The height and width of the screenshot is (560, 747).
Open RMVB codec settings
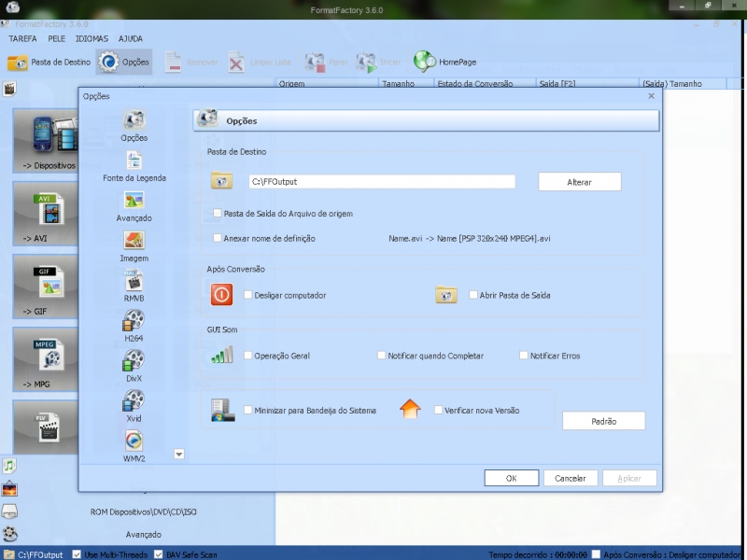click(x=134, y=287)
